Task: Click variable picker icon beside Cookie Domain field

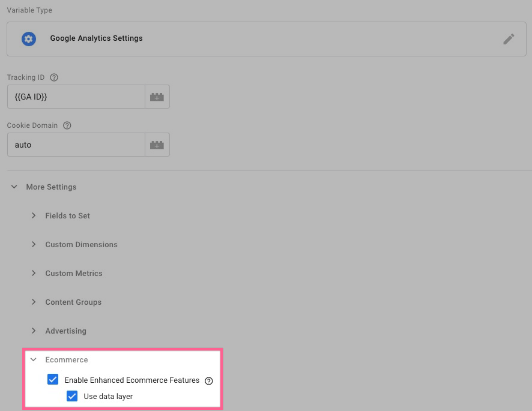Action: tap(157, 145)
